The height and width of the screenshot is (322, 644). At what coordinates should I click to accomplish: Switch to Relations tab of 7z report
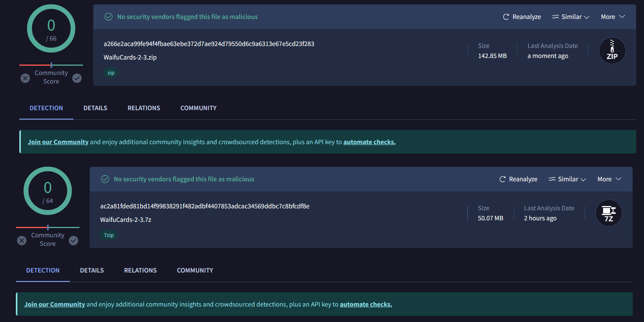pyautogui.click(x=140, y=270)
